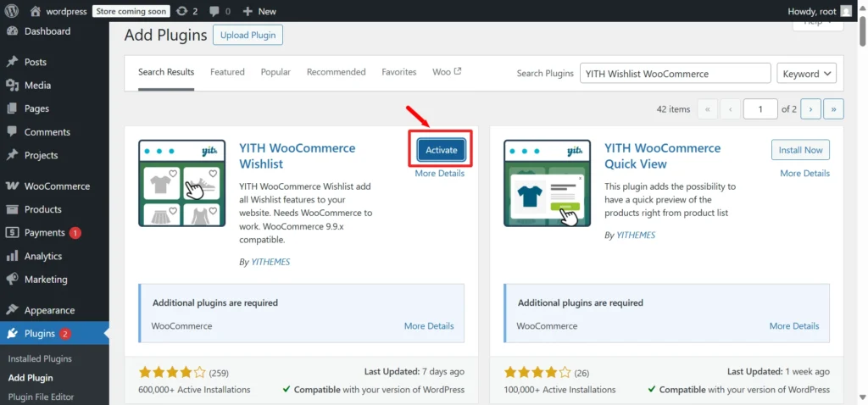868x405 pixels.
Task: Click the Search Plugins input field
Action: tap(676, 74)
